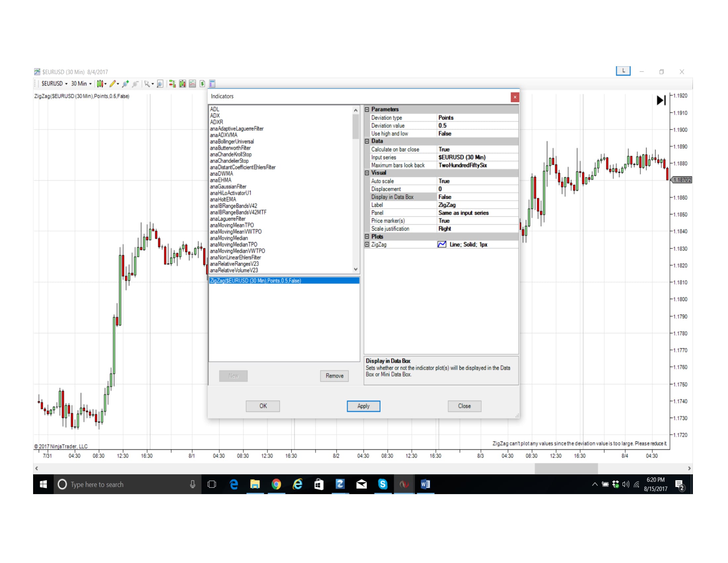The height and width of the screenshot is (563, 728).
Task: Open the Data Series candlestick icon
Action: point(182,84)
